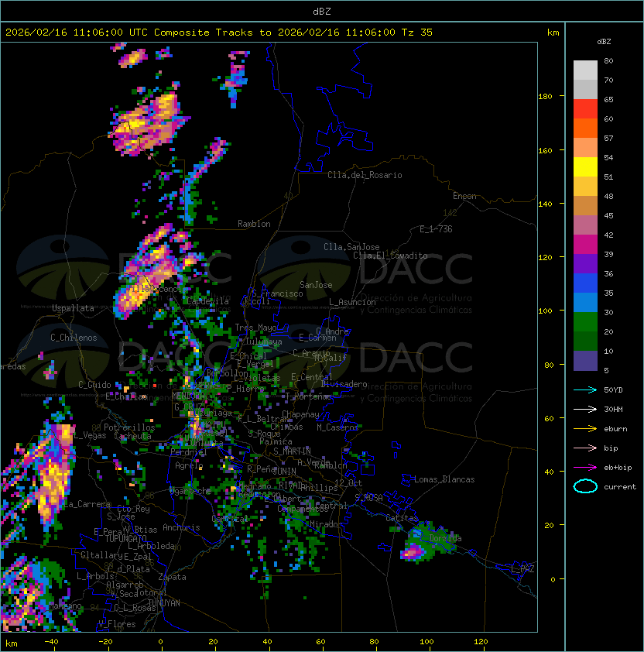Screen dimensions: 644x652
Task: Click the 'TUNUYAN' map label
Action: (x=164, y=603)
